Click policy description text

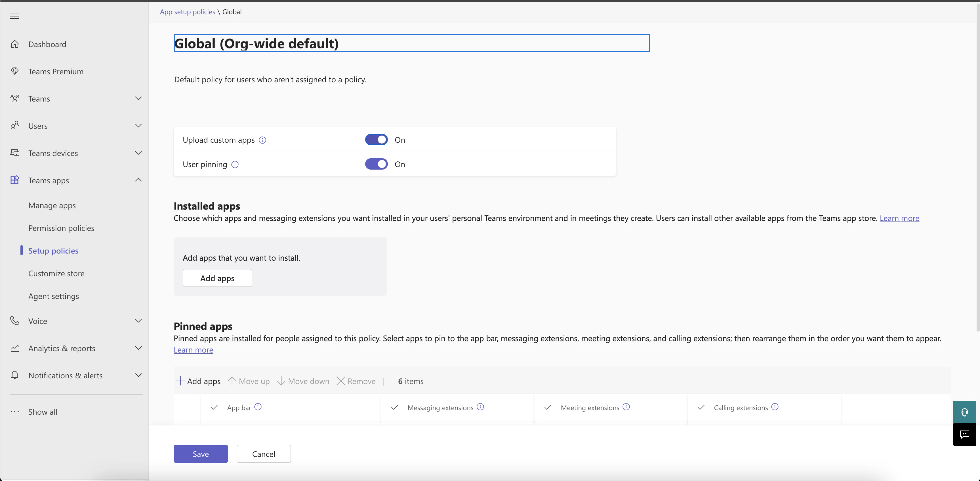[270, 79]
